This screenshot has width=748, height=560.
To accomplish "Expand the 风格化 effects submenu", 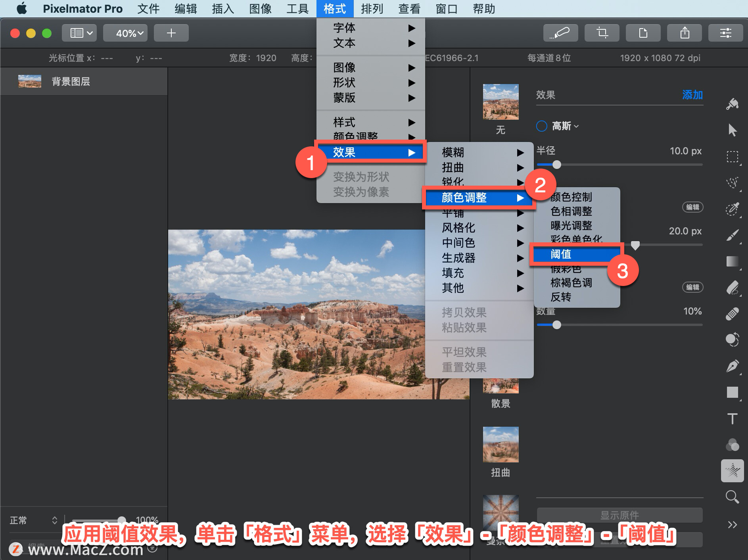I will point(479,228).
